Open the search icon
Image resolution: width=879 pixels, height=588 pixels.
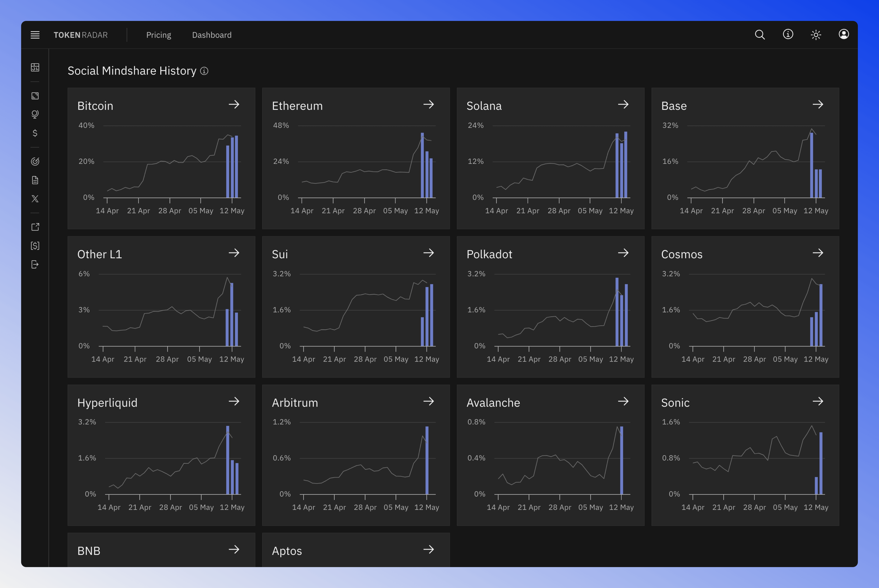click(x=760, y=35)
